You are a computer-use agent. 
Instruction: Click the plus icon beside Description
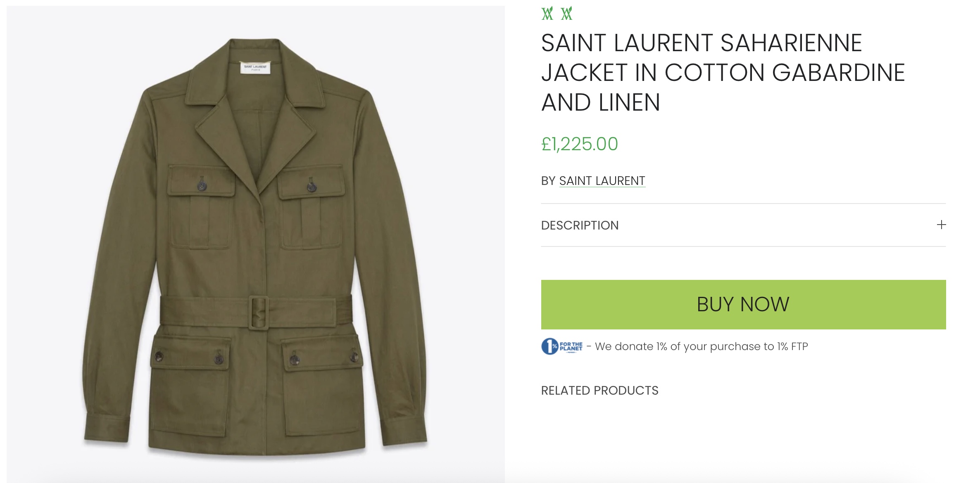[x=941, y=225]
